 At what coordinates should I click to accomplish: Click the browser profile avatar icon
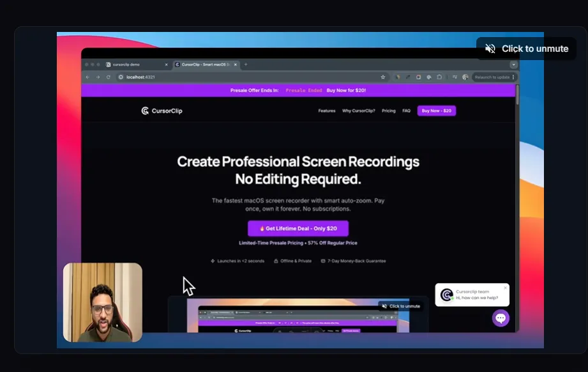coord(465,77)
